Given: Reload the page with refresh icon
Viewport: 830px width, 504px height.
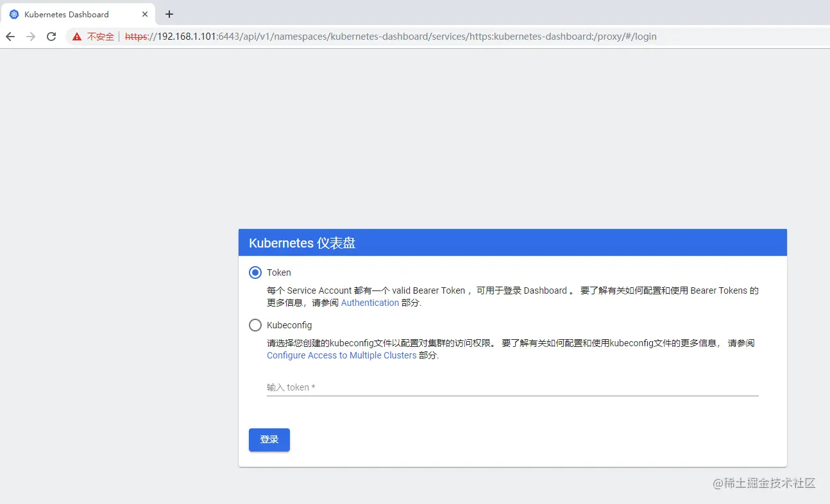Looking at the screenshot, I should [x=51, y=37].
